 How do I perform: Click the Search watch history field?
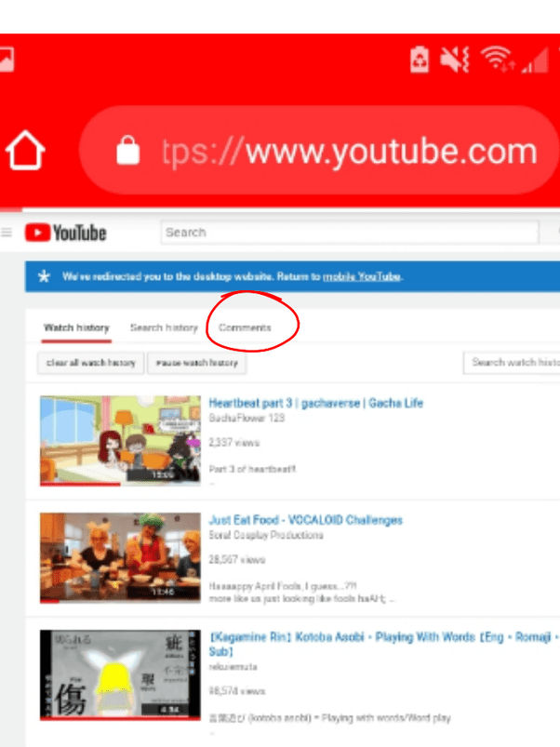[512, 363]
